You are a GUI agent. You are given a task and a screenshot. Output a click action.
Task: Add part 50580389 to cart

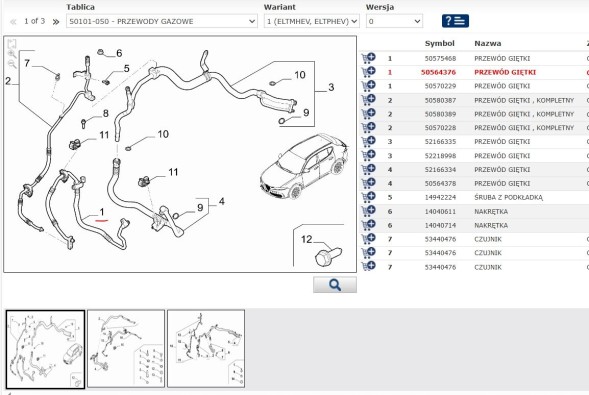coord(368,113)
